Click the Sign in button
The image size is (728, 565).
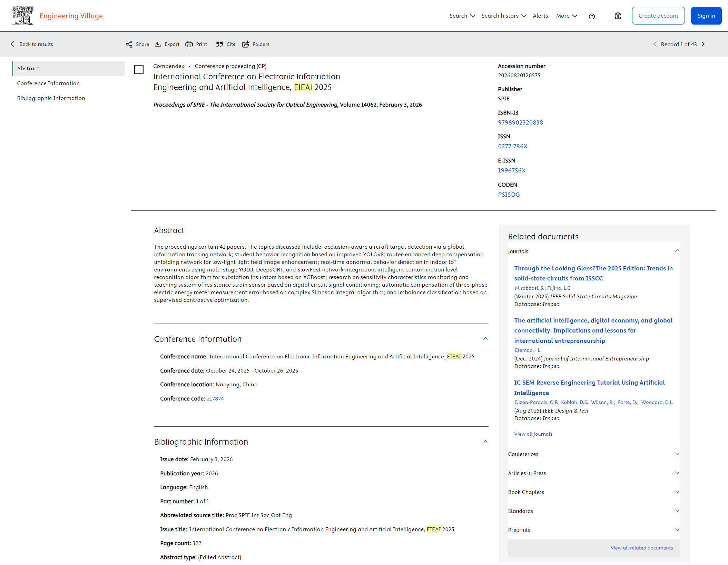706,16
